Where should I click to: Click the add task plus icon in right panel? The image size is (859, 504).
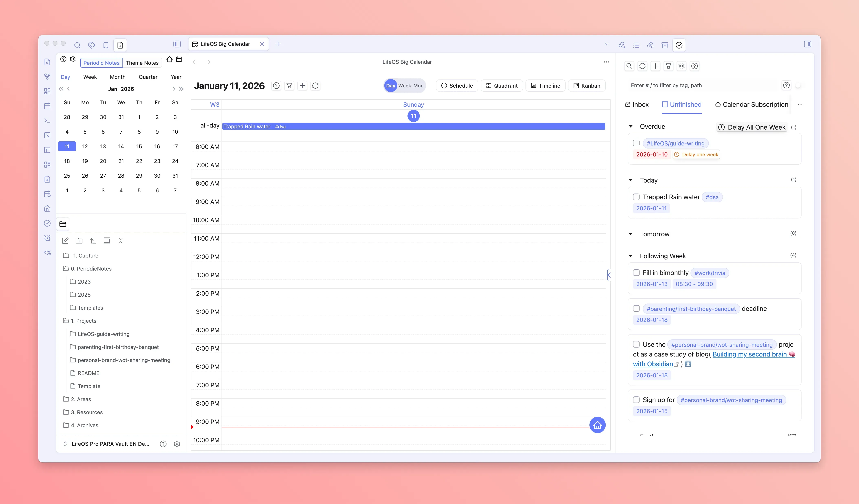coord(655,66)
